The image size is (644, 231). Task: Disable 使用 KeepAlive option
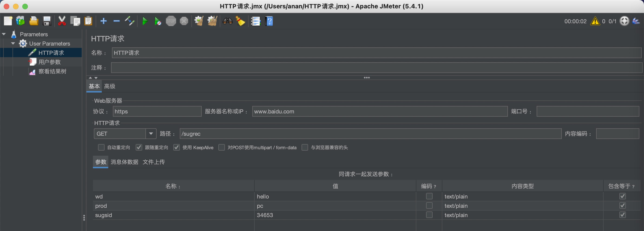click(x=177, y=148)
